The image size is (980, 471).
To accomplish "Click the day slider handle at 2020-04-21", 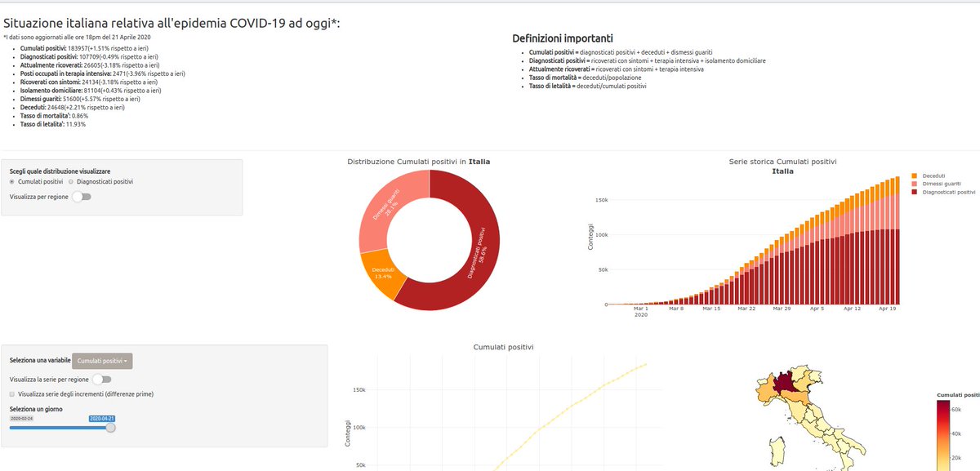I will click(x=111, y=427).
